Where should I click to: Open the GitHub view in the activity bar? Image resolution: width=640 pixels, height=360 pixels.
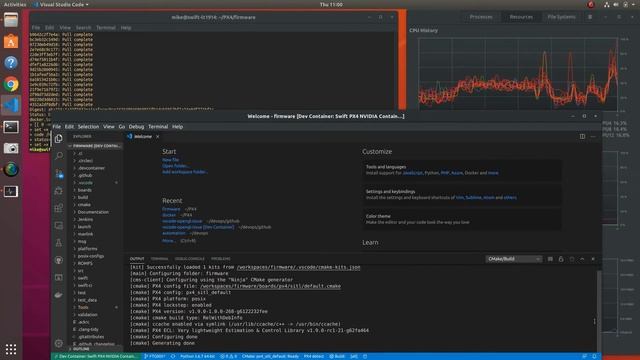[59, 260]
